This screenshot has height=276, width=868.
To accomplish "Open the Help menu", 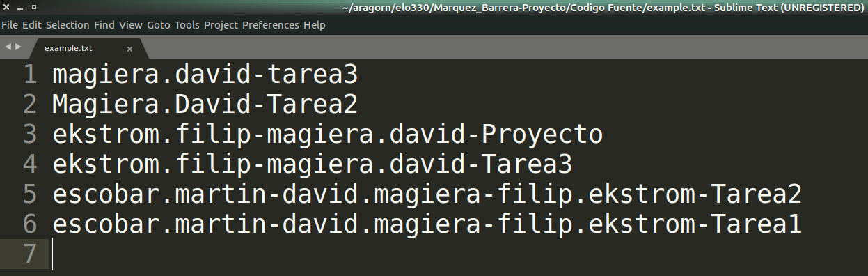I will [315, 25].
